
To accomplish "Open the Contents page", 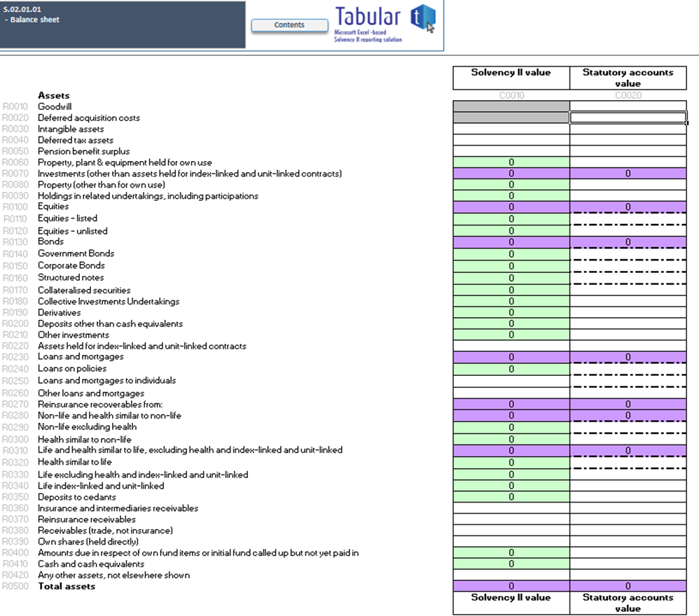I will point(289,24).
